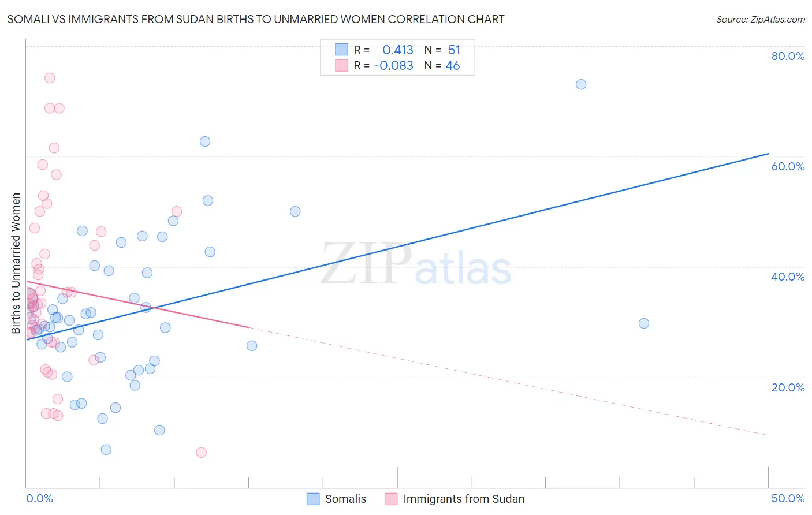Viewport: 812px width, 515px height.
Task: Click the pink swatch beside R = -0.083
Action: pyautogui.click(x=342, y=65)
